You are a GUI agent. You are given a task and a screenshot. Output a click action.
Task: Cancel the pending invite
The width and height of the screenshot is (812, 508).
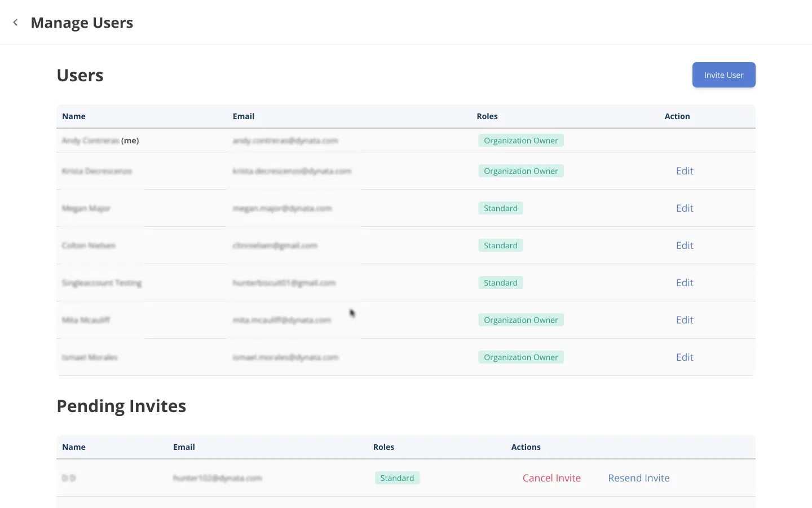tap(551, 478)
